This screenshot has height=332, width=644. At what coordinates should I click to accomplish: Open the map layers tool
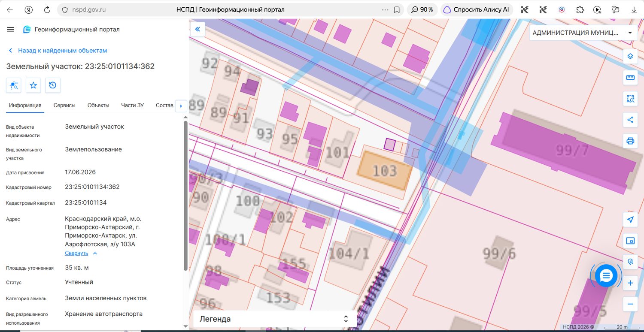coord(630,56)
